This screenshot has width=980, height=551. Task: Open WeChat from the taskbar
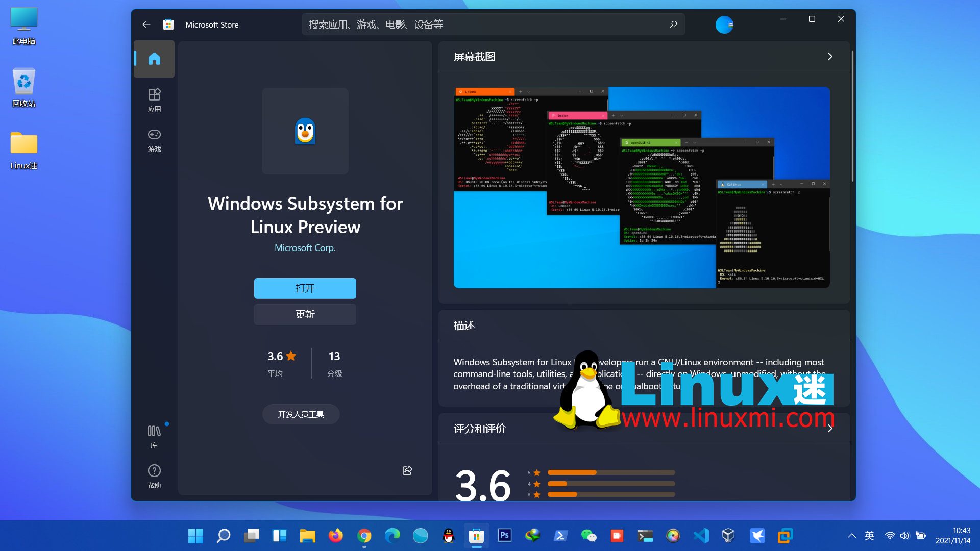[x=589, y=536]
